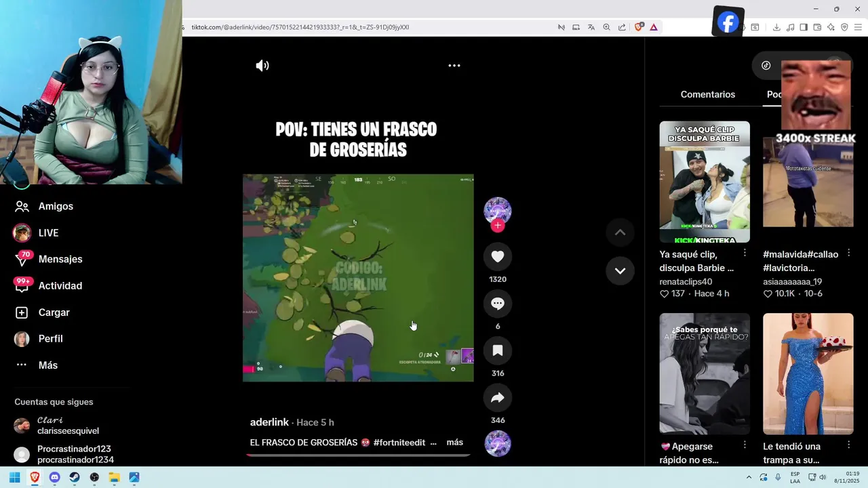868x488 pixels.
Task: Open options for "Ya saqué clip" card
Action: pyautogui.click(x=745, y=253)
